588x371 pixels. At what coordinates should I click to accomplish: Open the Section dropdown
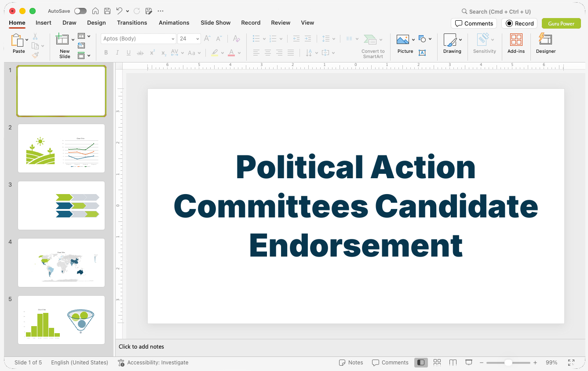84,55
